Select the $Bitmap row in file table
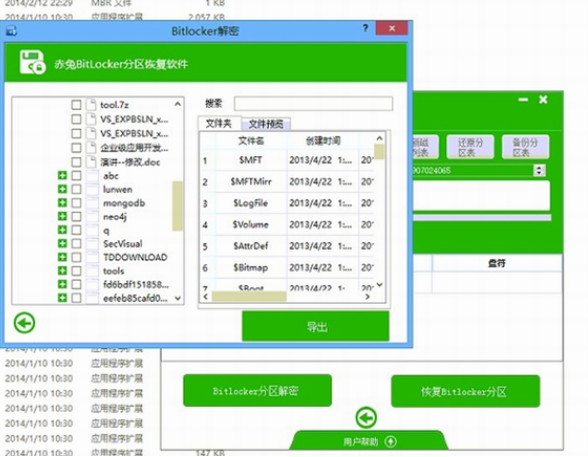The height and width of the screenshot is (457, 588). click(x=287, y=268)
